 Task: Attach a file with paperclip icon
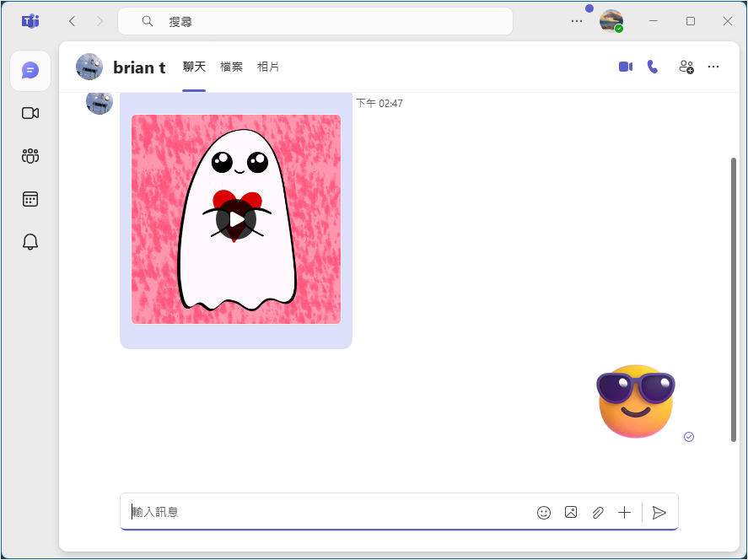598,512
